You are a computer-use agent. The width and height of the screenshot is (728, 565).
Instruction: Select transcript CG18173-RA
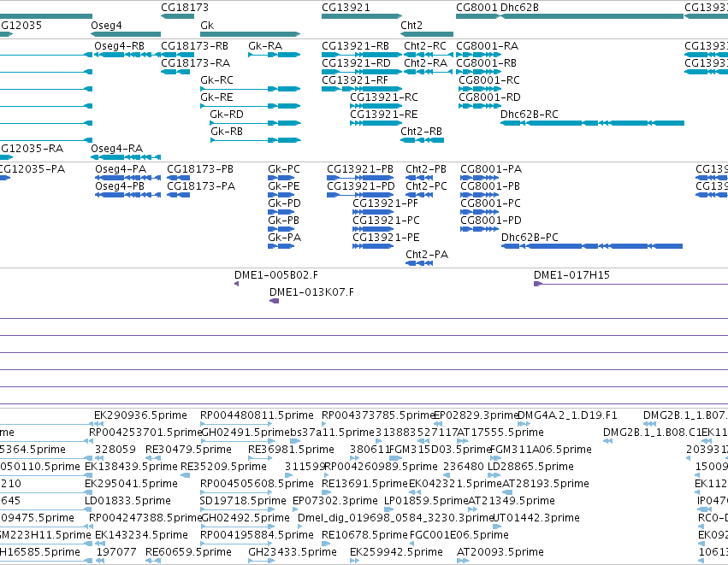[195, 62]
